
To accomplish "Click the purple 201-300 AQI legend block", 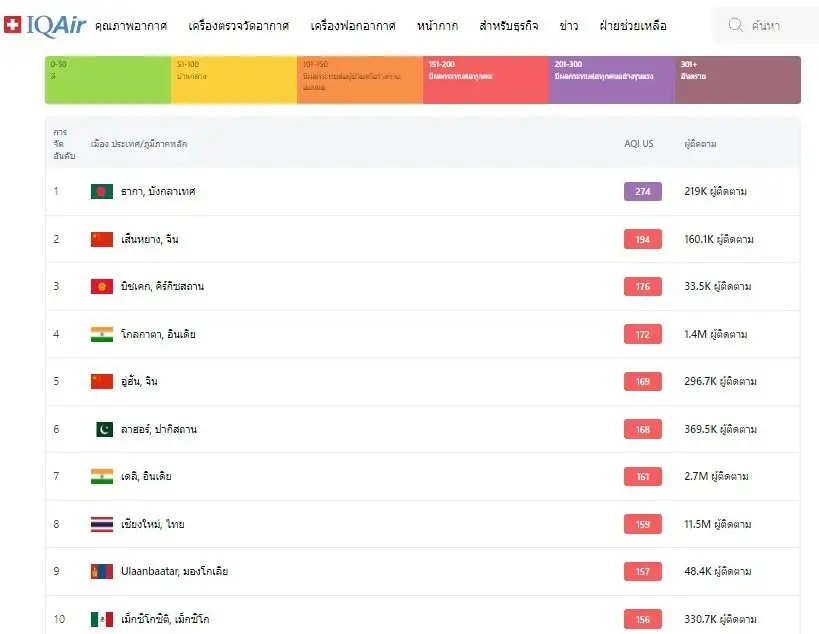I will coord(611,80).
